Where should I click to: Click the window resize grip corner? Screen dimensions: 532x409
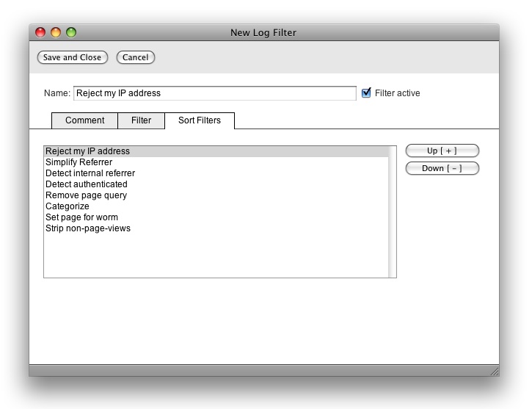point(494,371)
